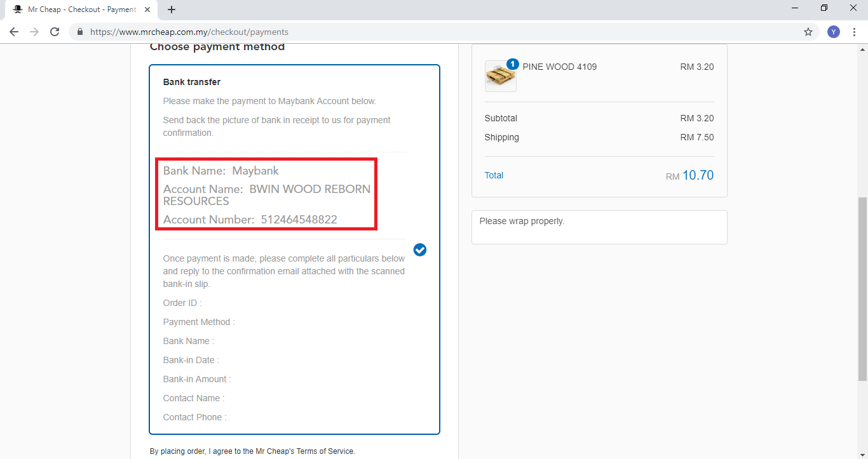Click the address bar URL
Image resolution: width=868 pixels, height=459 pixels.
pyautogui.click(x=189, y=32)
